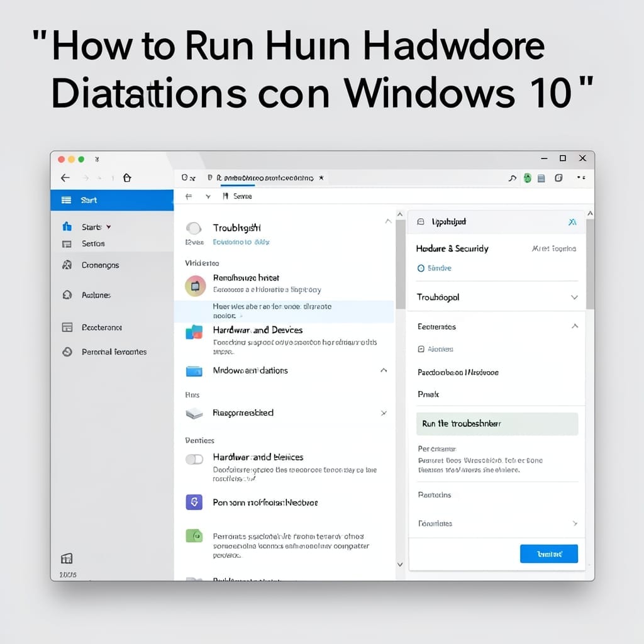The width and height of the screenshot is (644, 644).
Task: Click the star icon in the address tab
Action: pos(321,178)
